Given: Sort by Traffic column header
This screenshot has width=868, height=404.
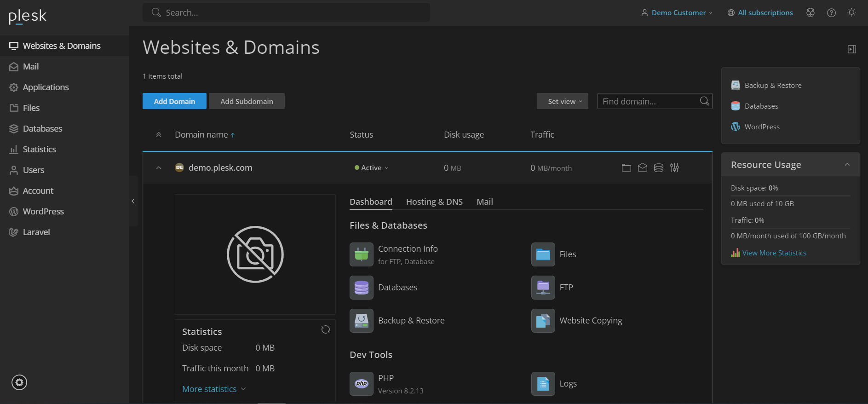Looking at the screenshot, I should tap(542, 135).
